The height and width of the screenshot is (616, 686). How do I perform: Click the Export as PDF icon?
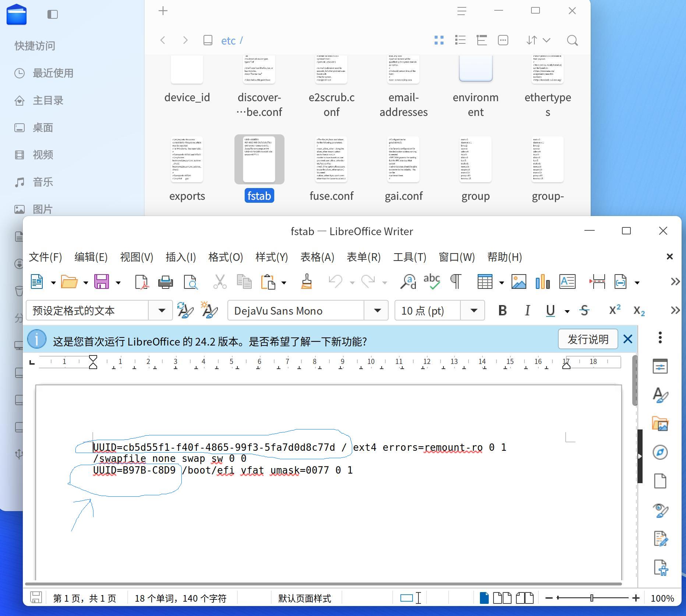(141, 282)
